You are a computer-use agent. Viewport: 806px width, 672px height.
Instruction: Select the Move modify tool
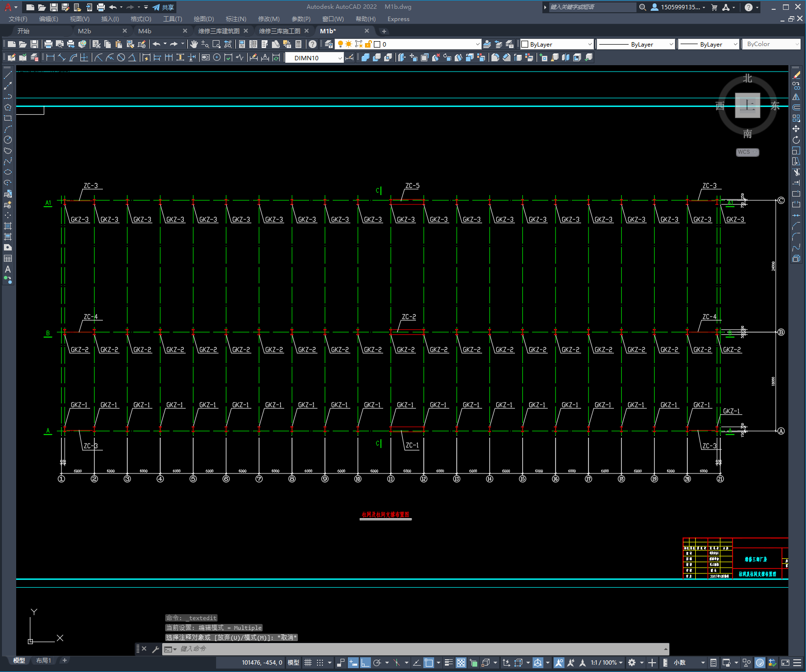[x=796, y=129]
